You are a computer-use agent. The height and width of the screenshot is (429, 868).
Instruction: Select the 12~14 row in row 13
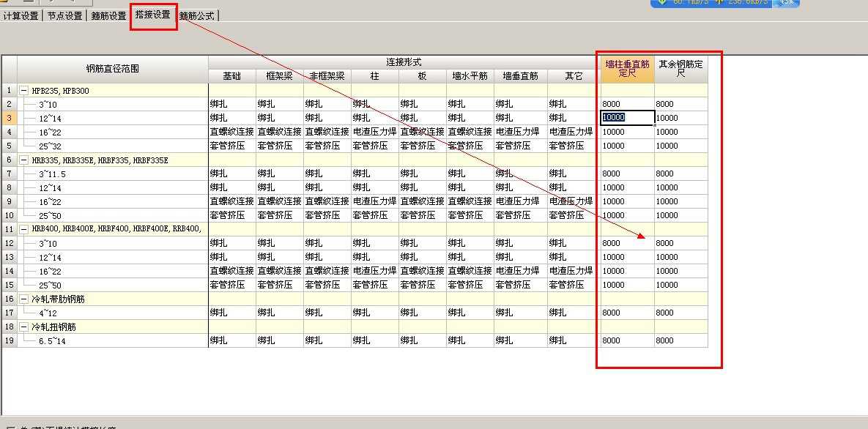click(112, 258)
